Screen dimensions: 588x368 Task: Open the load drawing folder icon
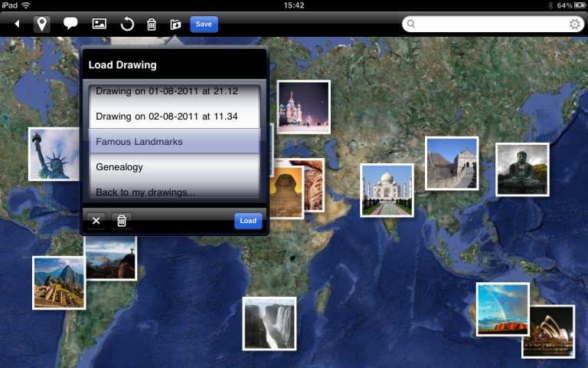tap(175, 25)
